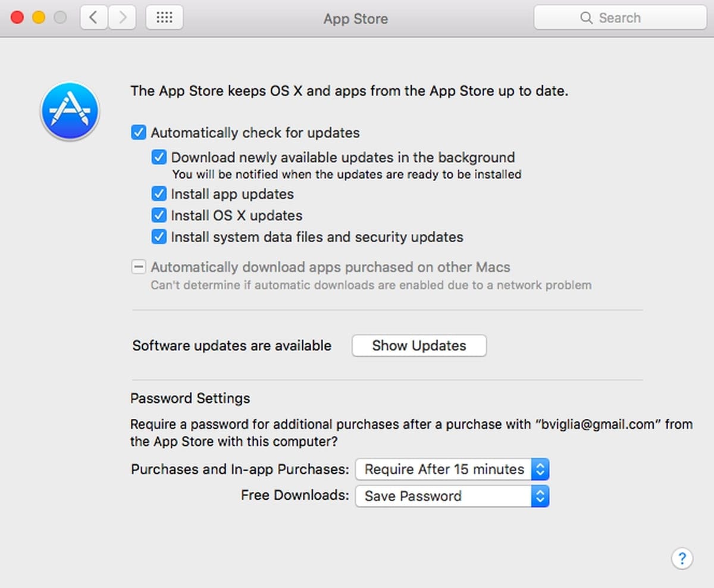Click the 'Software updates are available' text

232,346
